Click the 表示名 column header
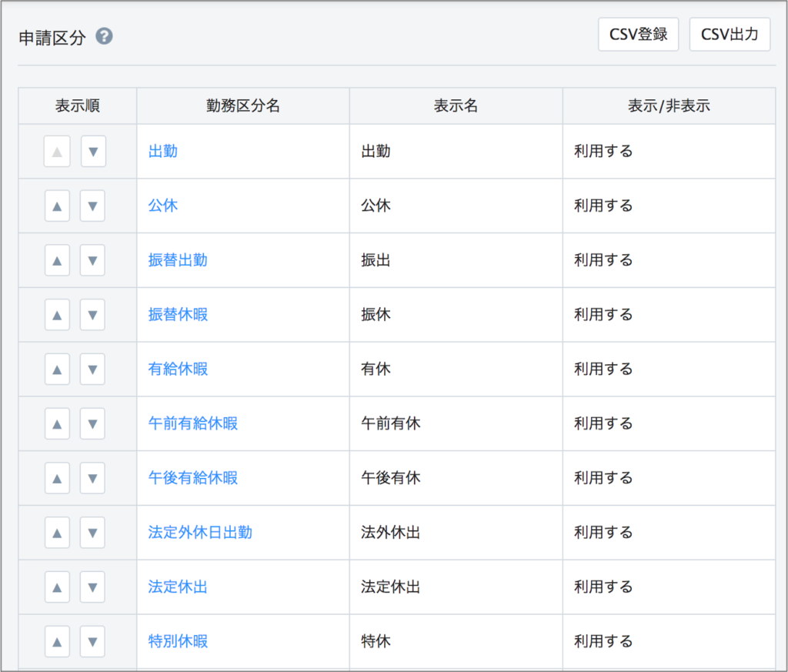Image resolution: width=788 pixels, height=672 pixels. point(456,106)
